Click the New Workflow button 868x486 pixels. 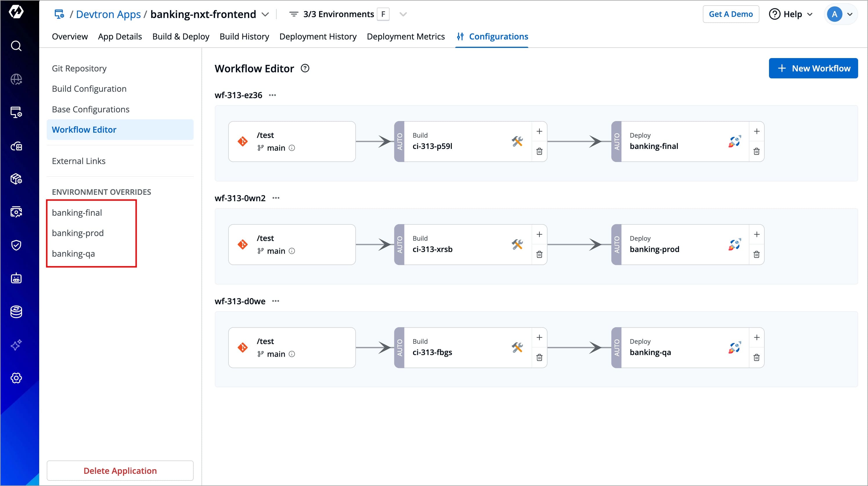pos(813,69)
